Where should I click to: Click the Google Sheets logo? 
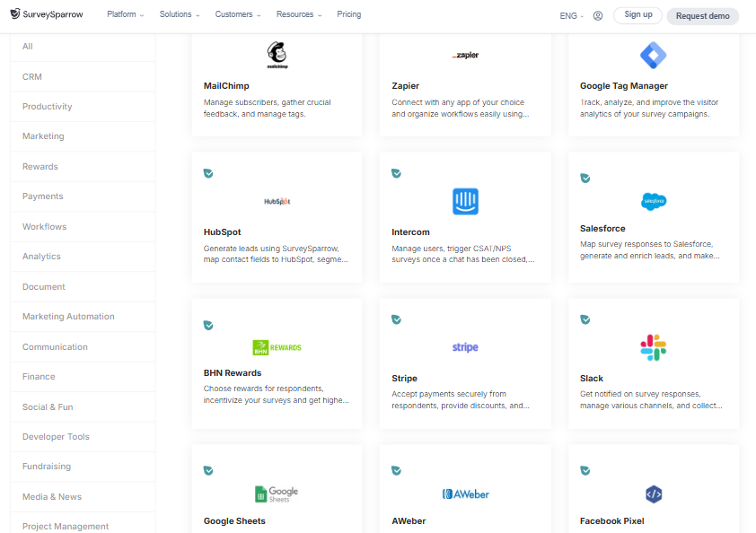pyautogui.click(x=277, y=494)
